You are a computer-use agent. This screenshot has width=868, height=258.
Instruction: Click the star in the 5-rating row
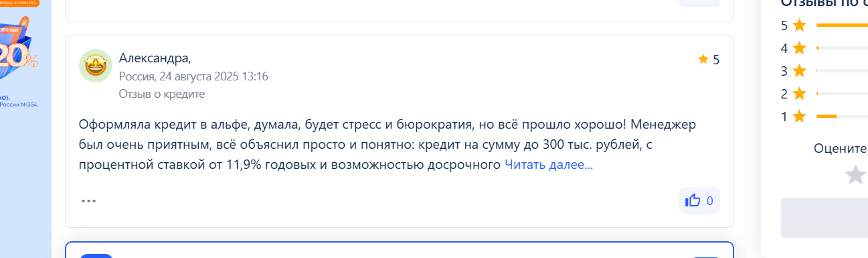(799, 25)
